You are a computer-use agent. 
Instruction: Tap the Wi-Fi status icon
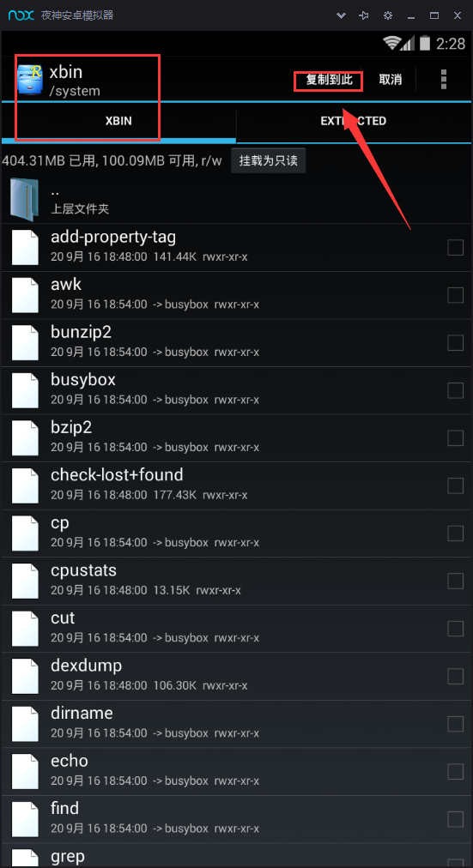pos(392,43)
